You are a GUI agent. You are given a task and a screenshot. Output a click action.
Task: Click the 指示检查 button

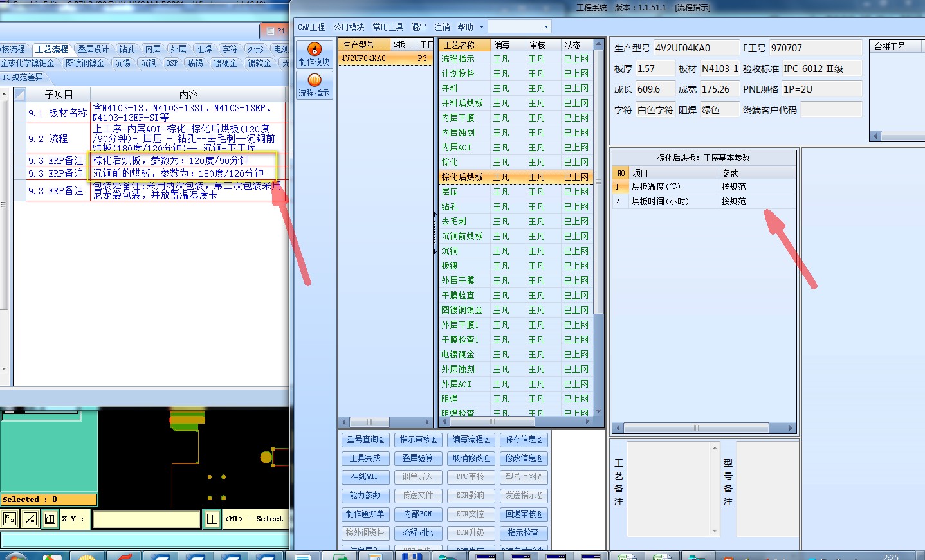coord(524,533)
